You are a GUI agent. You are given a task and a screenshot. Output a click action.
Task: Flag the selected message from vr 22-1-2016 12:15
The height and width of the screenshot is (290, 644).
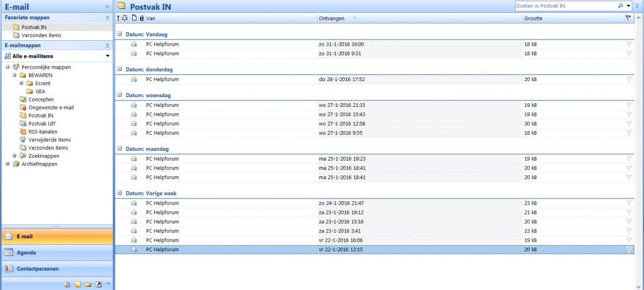(628, 250)
